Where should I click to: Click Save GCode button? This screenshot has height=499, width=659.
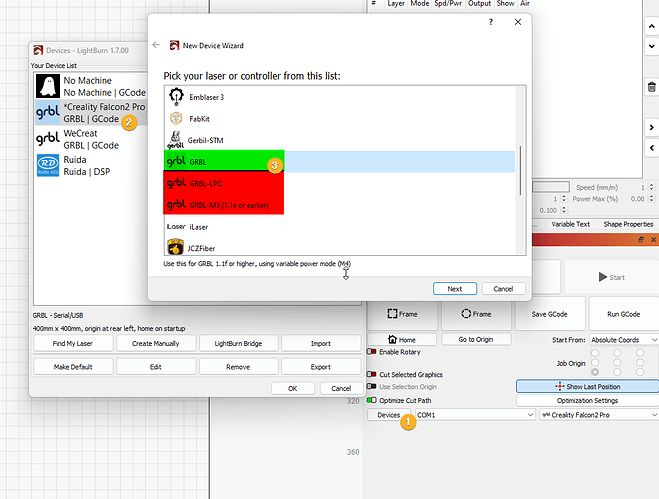(x=550, y=314)
